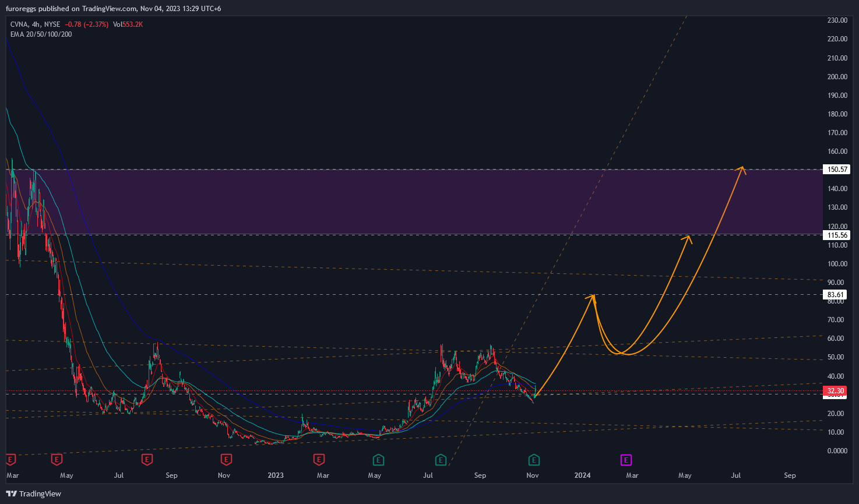Click the red earnings marker above Nov 2022
Screen dimensions: 859x504
(x=226, y=460)
